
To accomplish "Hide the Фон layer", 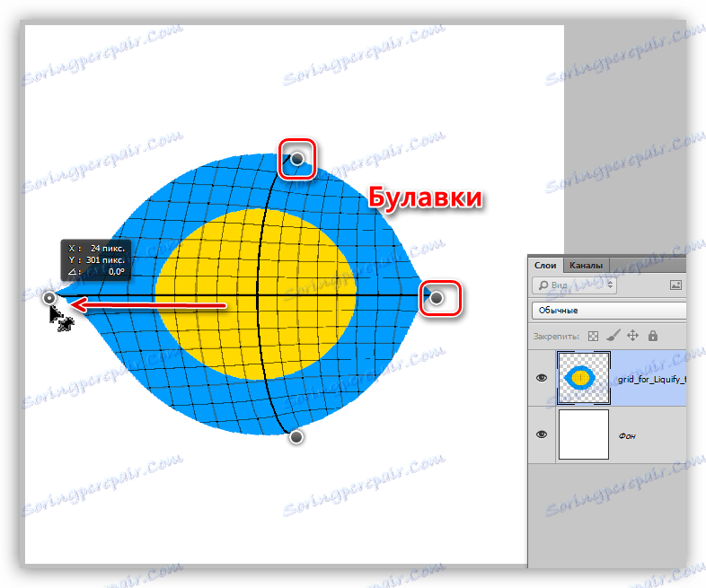I will pyautogui.click(x=542, y=434).
